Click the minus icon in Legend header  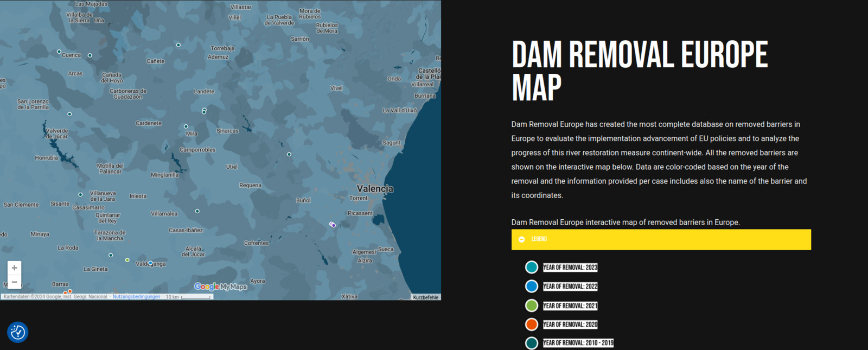[521, 239]
